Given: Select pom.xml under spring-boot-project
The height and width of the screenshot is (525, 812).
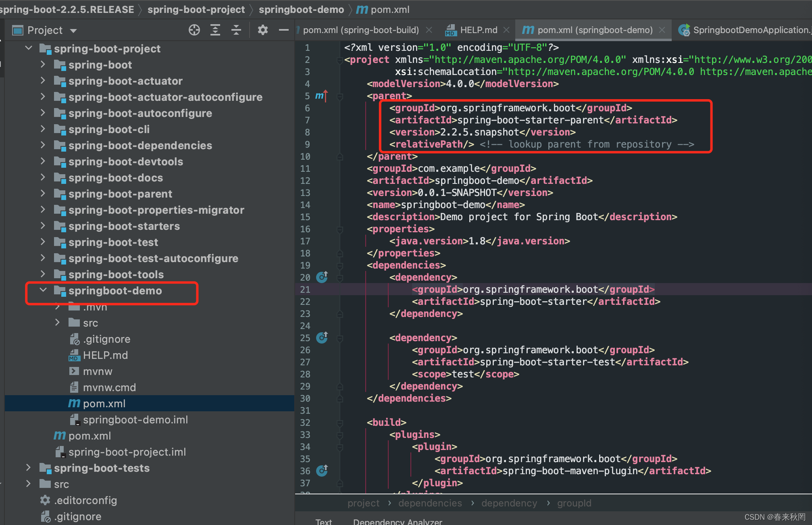Looking at the screenshot, I should pos(90,436).
